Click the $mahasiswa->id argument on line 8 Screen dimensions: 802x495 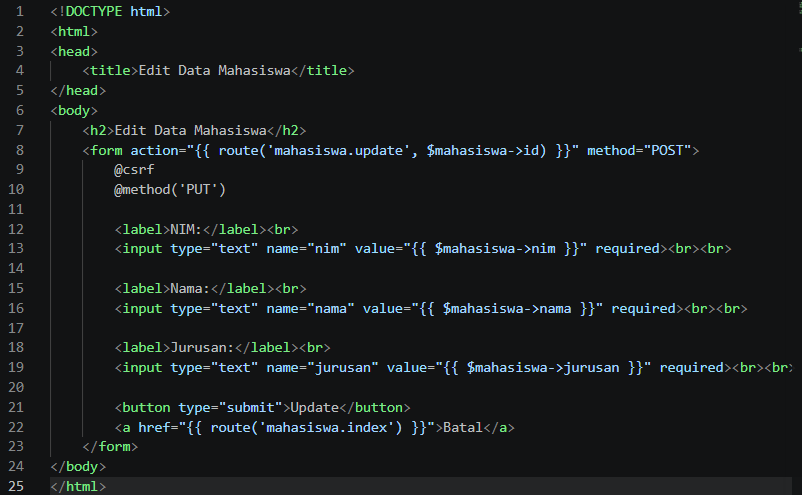point(483,150)
